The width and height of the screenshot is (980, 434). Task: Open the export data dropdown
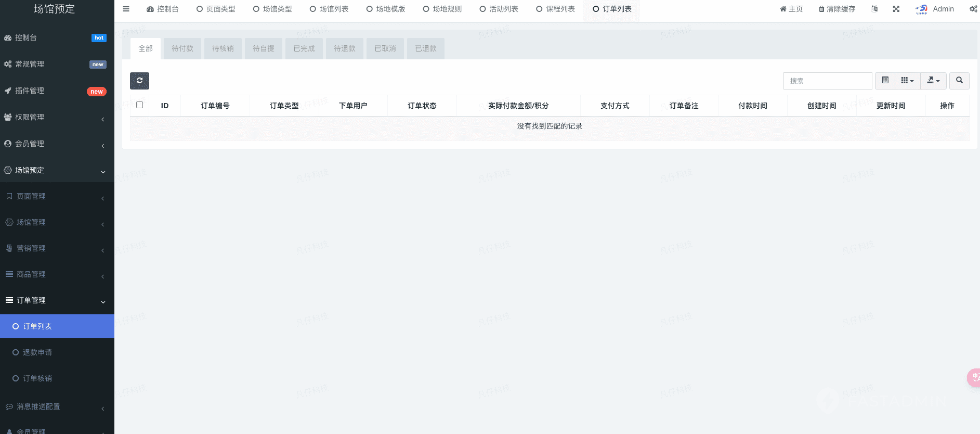coord(933,81)
